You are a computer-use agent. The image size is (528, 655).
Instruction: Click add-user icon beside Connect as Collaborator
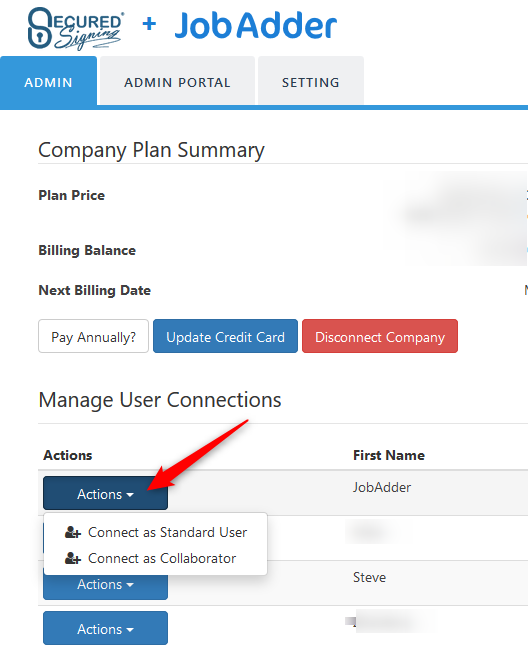(73, 558)
